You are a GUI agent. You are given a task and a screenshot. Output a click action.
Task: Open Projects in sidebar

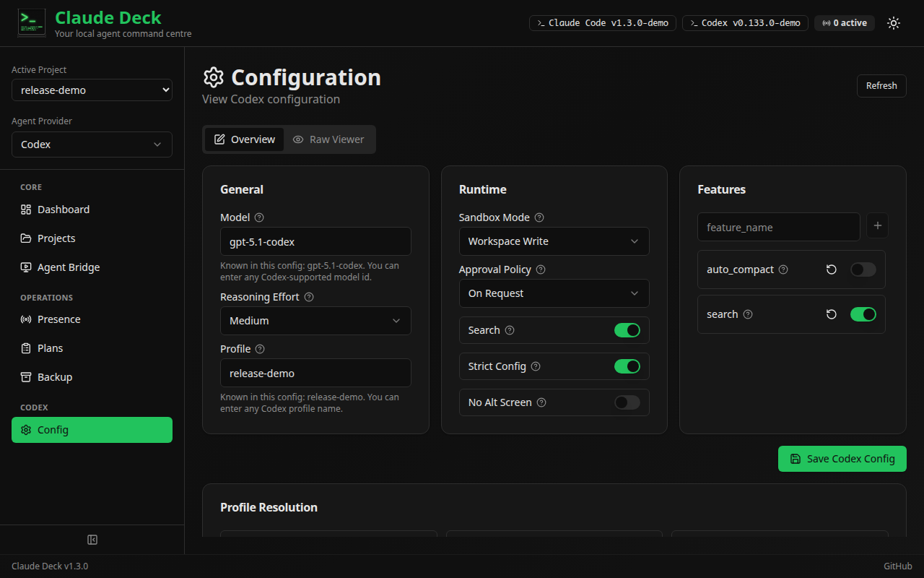coord(92,238)
